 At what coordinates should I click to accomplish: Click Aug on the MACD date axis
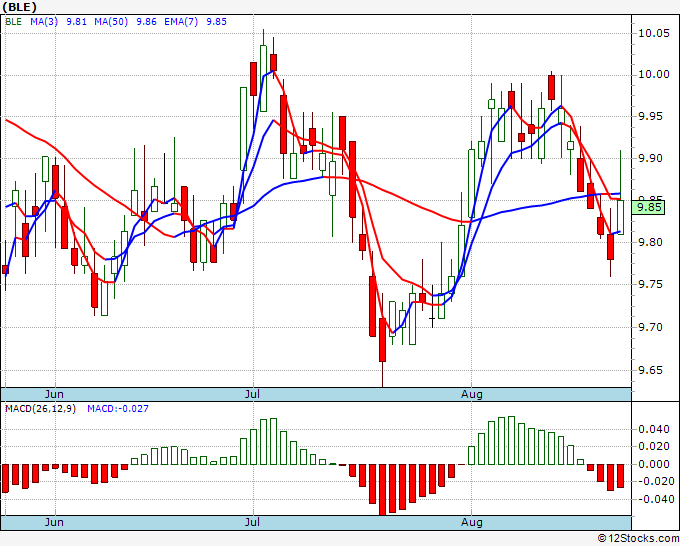point(472,522)
